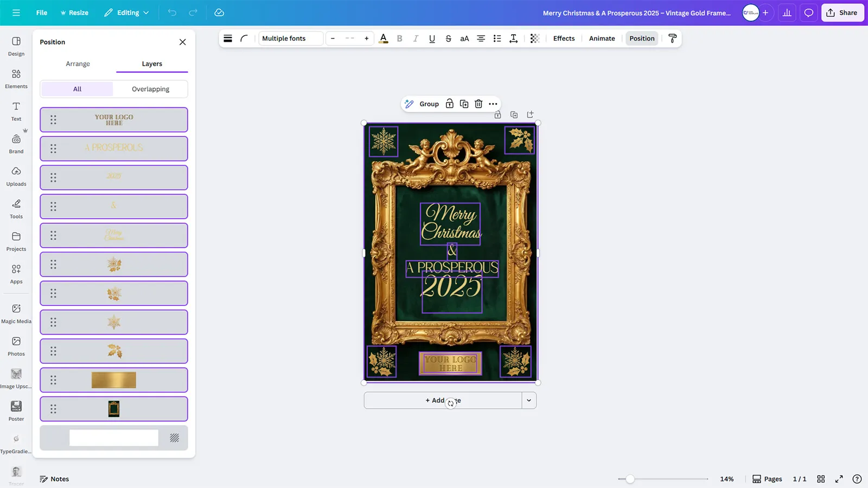Apply bold formatting to the text
This screenshot has width=868, height=488.
pyautogui.click(x=399, y=38)
